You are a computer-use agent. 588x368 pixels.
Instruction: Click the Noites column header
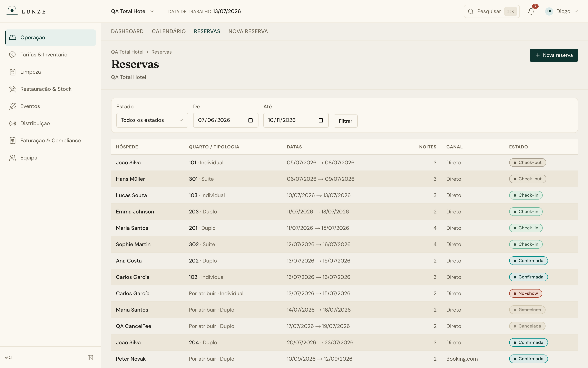tap(428, 147)
